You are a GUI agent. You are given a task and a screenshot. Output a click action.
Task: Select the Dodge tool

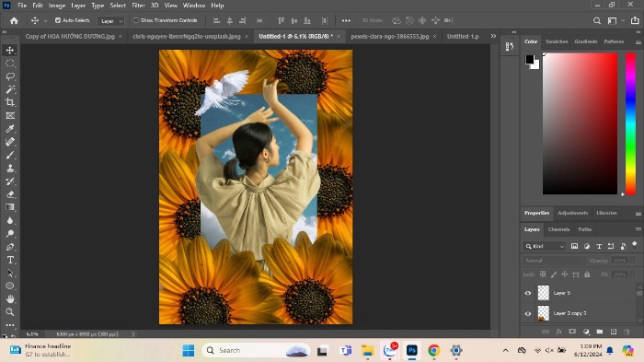click(10, 234)
